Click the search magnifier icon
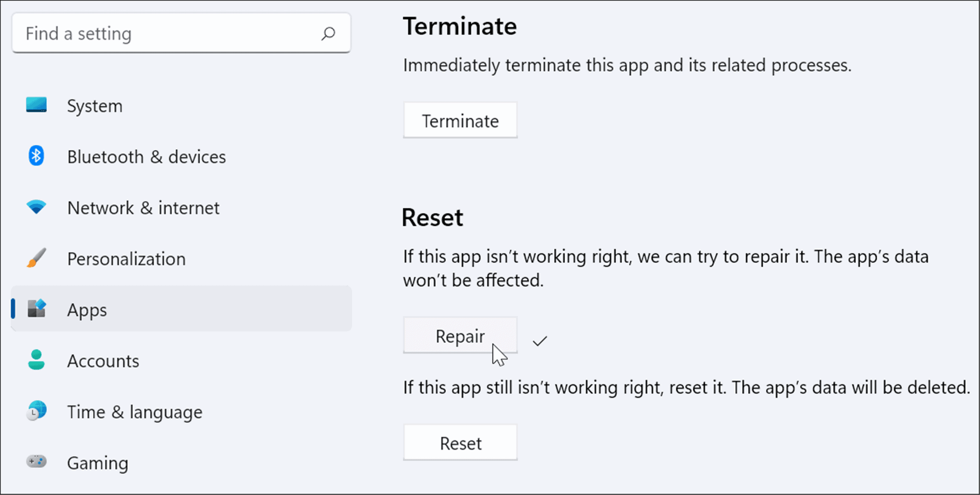 pos(328,33)
